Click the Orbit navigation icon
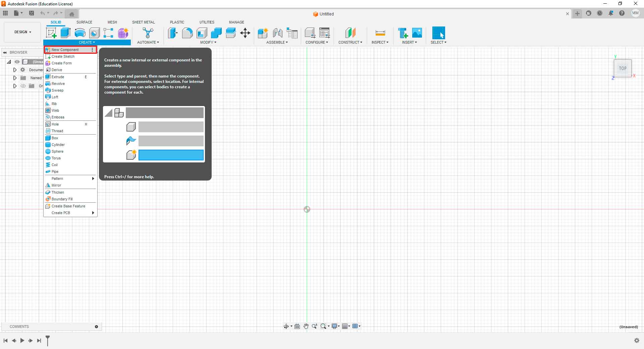Viewport: 644px width, 349px height. point(286,326)
